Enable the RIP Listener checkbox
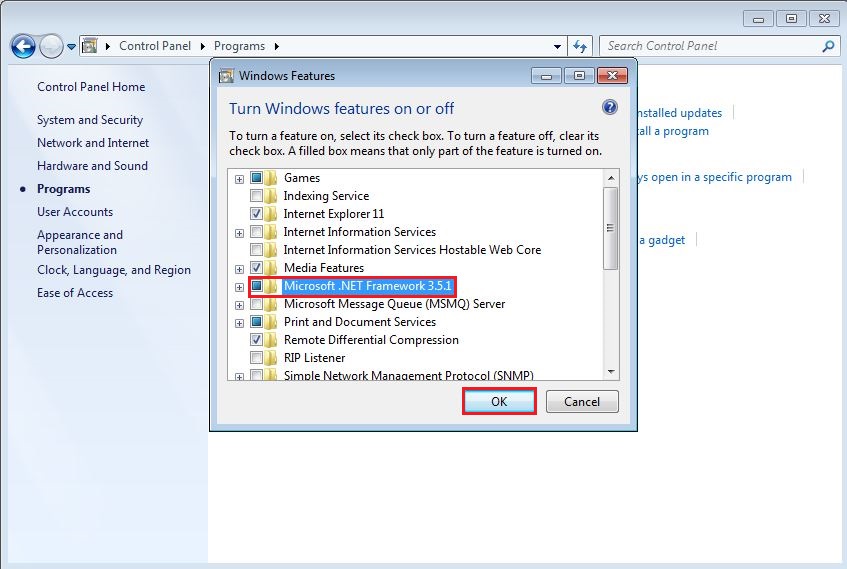This screenshot has width=847, height=569. (257, 358)
